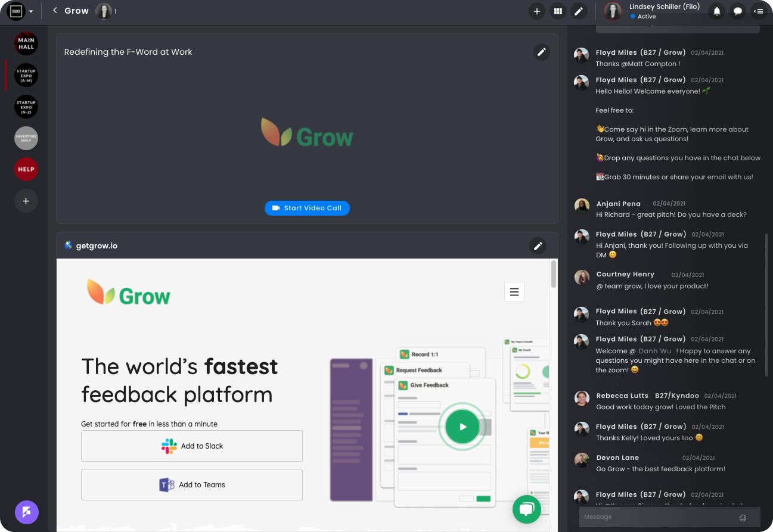Click message 'Good work today grow! Loved the Pitch'
This screenshot has width=773, height=532.
(661, 407)
